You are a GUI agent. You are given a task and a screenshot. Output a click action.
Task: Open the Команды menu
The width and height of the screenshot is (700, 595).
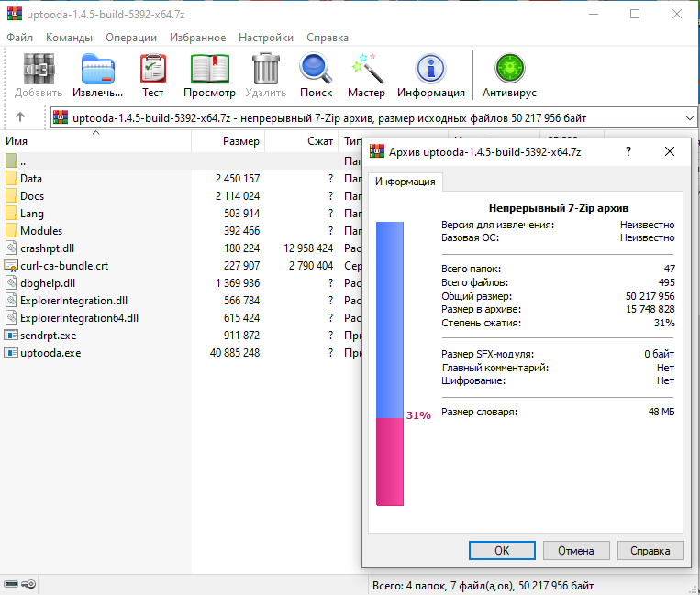click(x=69, y=38)
